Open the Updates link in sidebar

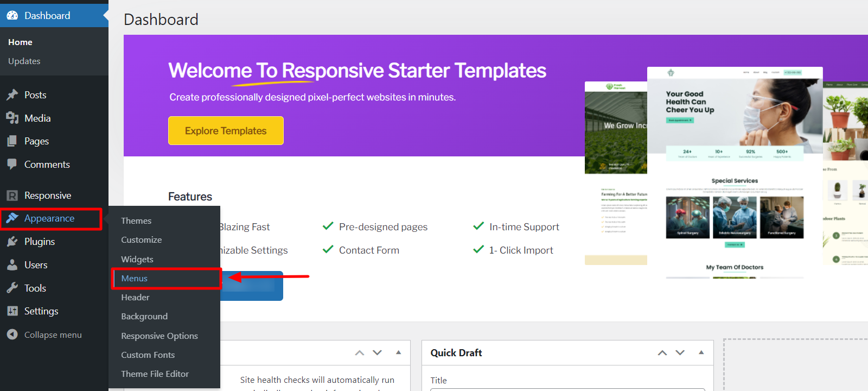pyautogui.click(x=24, y=61)
